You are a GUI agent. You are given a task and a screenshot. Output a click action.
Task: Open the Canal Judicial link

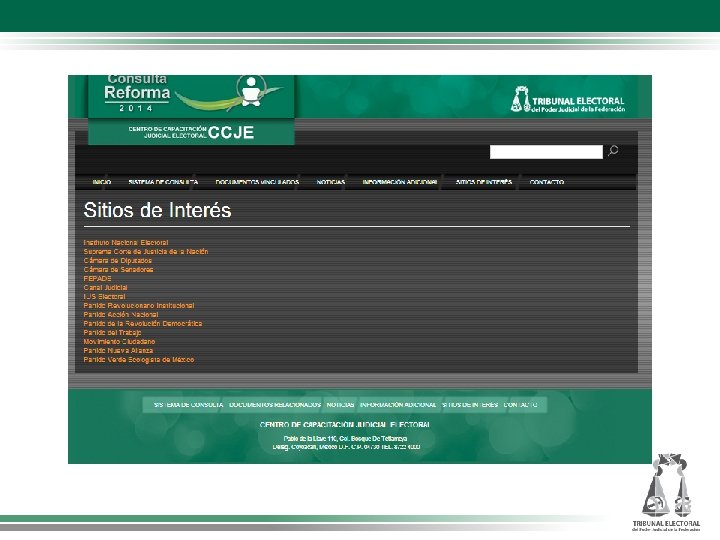106,287
